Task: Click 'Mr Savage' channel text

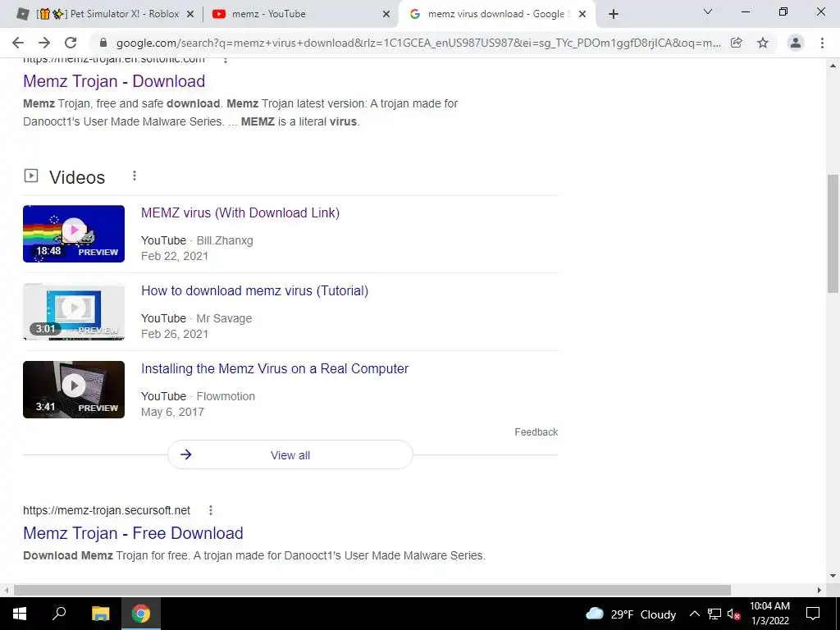Action: pyautogui.click(x=224, y=318)
